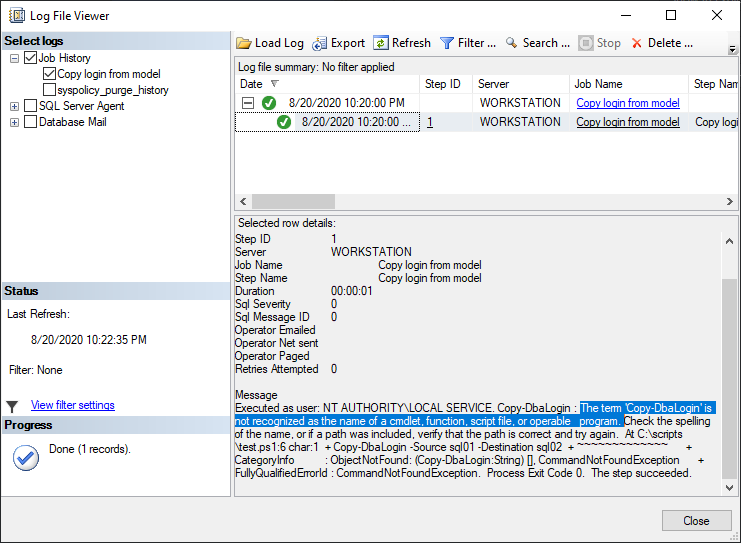
Task: Click the Stop toolbar icon
Action: pyautogui.click(x=586, y=43)
